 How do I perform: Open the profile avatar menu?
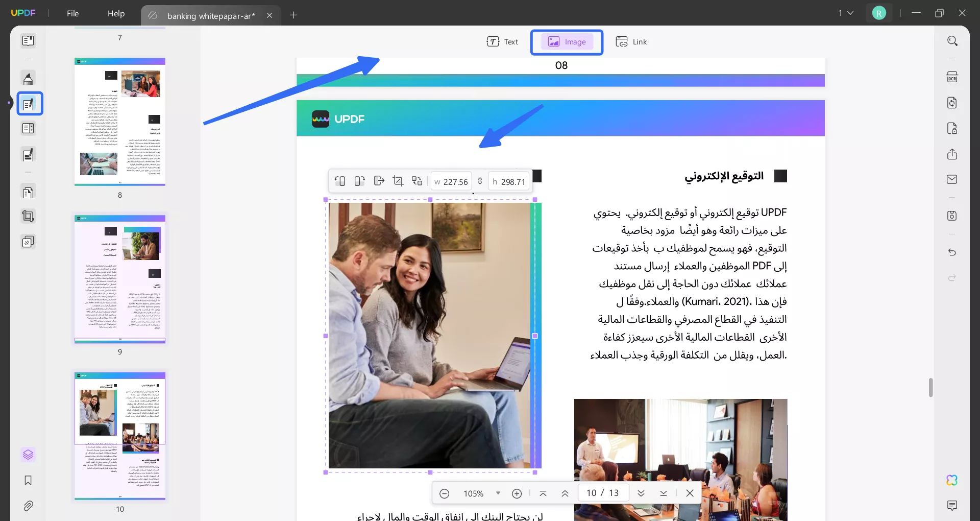(x=879, y=13)
